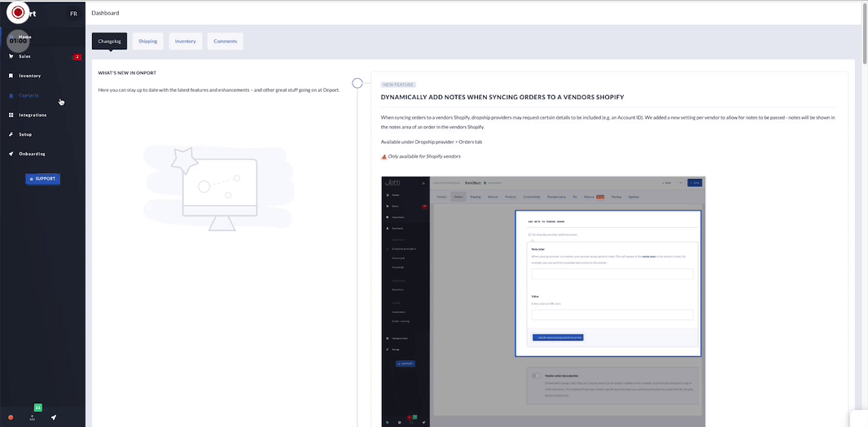Switch to the Inventory tab
Viewport: 868px width, 427px height.
pos(186,41)
